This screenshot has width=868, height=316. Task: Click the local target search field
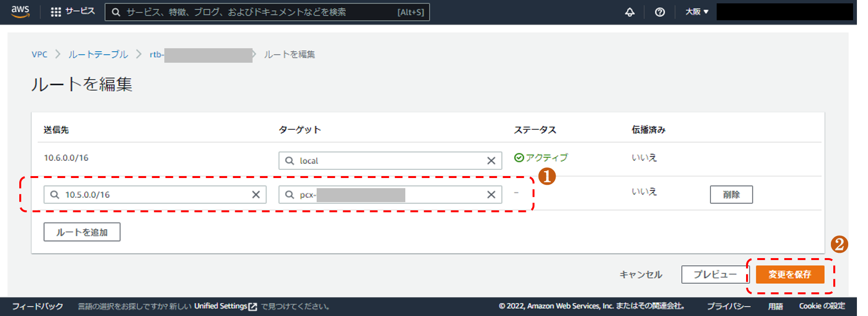pos(386,161)
